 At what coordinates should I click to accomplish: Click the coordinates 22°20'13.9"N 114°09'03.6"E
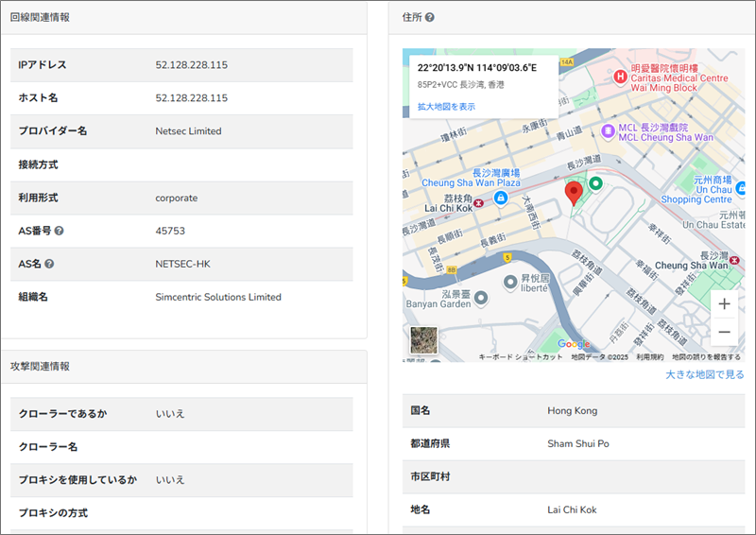tap(477, 68)
